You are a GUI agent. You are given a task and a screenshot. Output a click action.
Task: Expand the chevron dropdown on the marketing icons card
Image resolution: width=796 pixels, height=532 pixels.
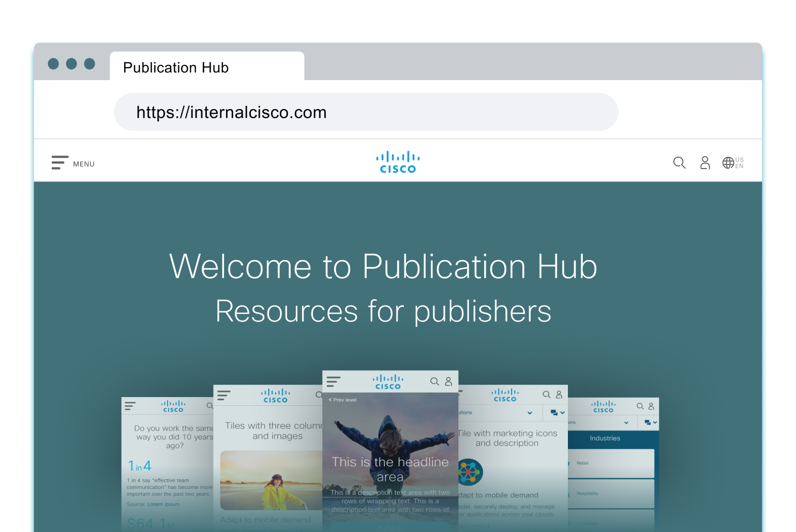[530, 413]
